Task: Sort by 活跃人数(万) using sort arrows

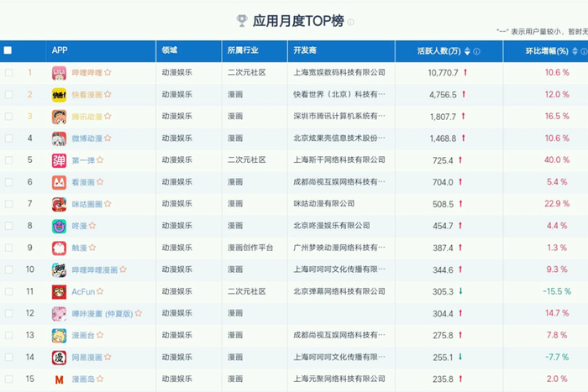Action: coord(467,51)
